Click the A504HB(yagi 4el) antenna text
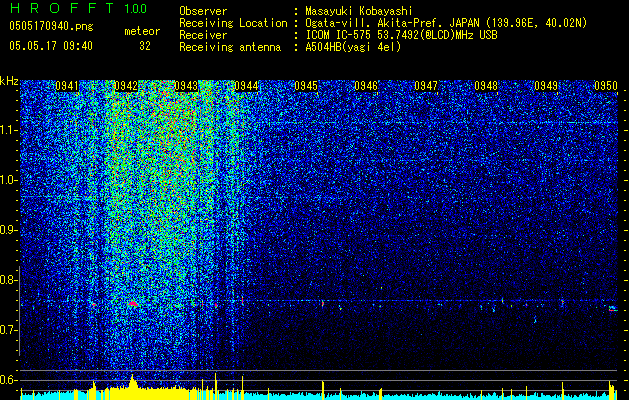Screen dimensions: 629x400 (x=353, y=47)
